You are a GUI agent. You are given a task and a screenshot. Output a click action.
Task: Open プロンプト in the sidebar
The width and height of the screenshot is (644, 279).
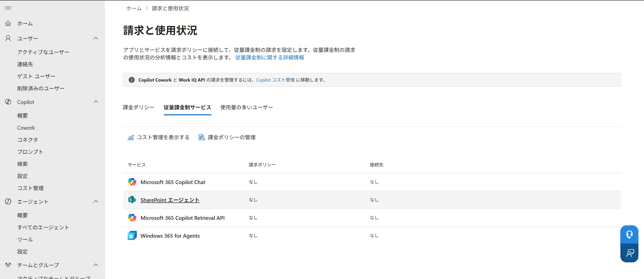click(30, 152)
